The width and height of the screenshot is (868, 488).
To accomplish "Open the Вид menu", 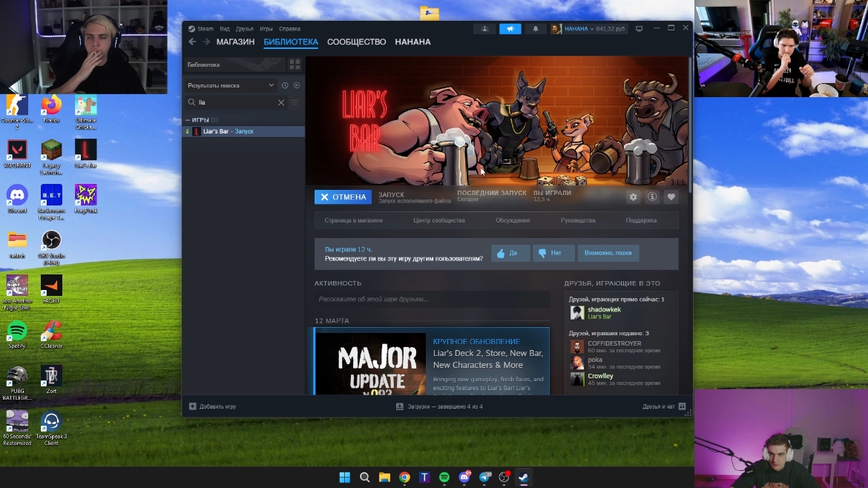I will tap(224, 29).
